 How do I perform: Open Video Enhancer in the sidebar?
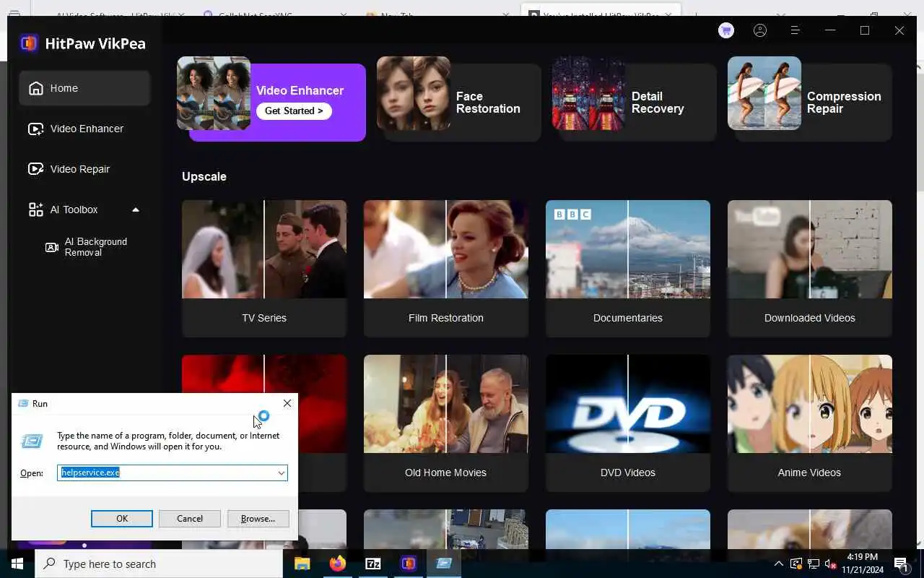coord(84,129)
